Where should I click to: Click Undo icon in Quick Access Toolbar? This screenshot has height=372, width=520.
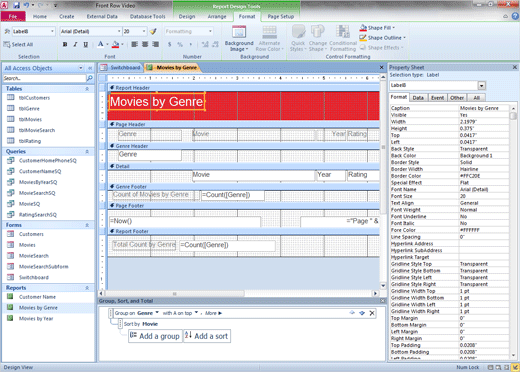(26, 5)
